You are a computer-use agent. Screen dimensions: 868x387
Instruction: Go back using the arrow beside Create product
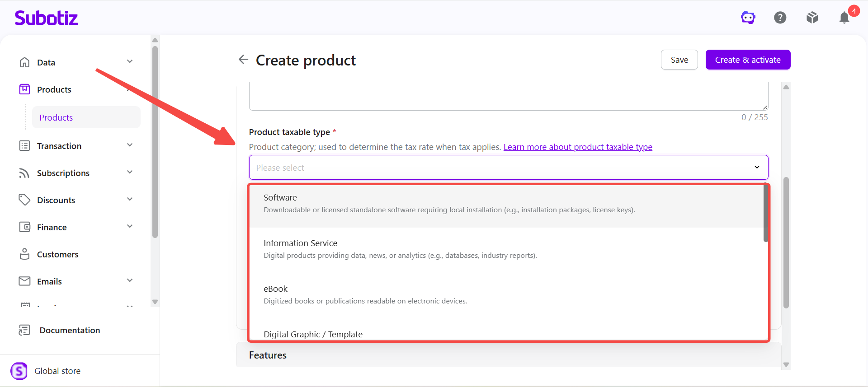pyautogui.click(x=243, y=60)
